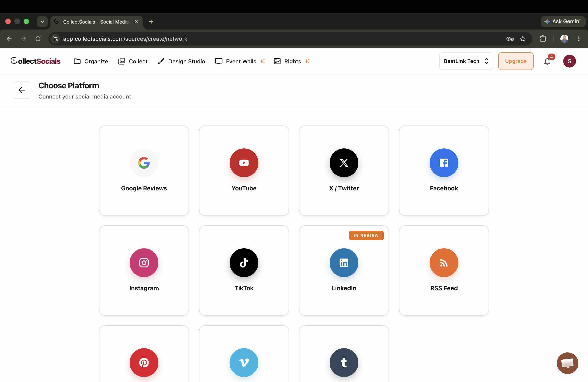Click the RSS Feed card label
The image size is (588, 382).
click(x=444, y=288)
